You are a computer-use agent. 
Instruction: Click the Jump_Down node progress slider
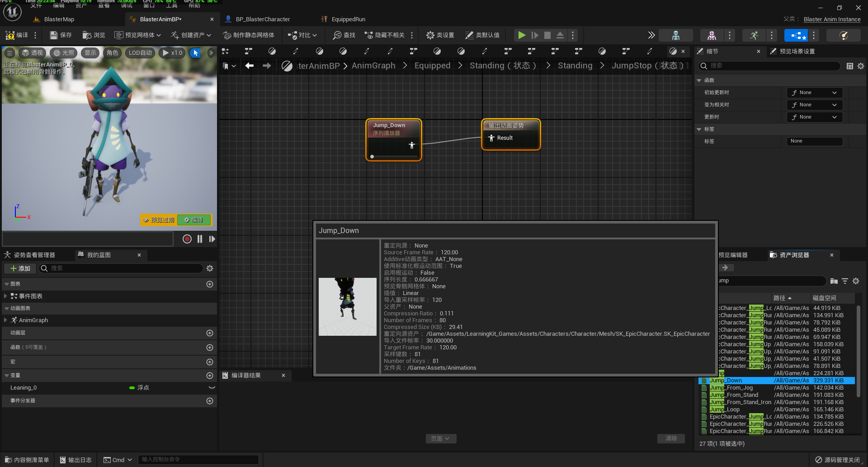pos(394,157)
